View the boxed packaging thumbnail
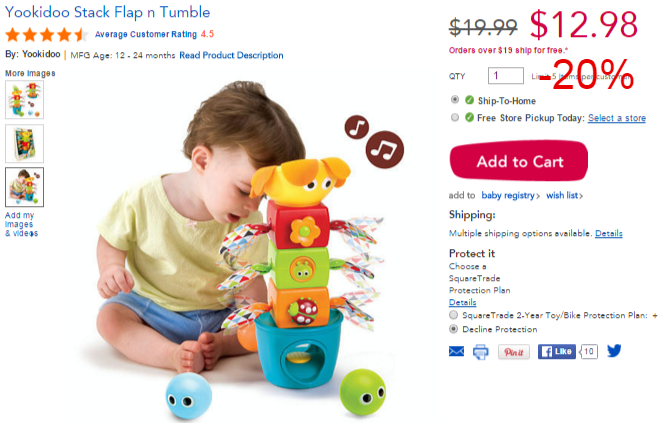 (24, 144)
